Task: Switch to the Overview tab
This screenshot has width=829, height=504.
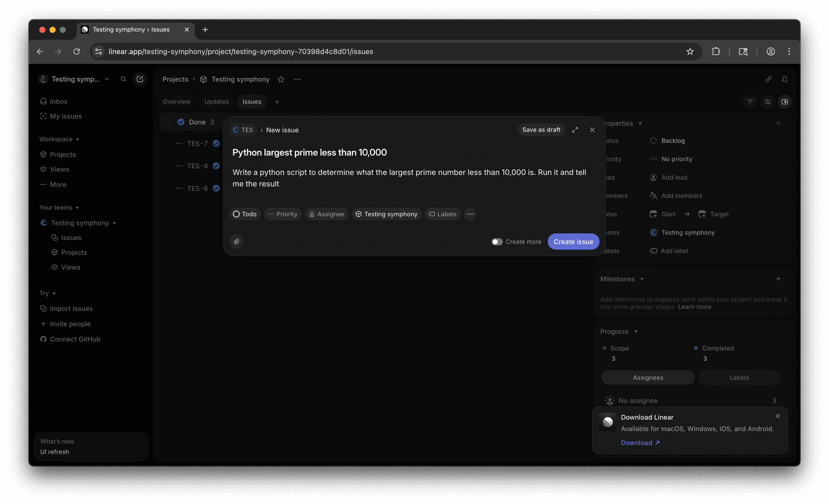Action: 177,101
